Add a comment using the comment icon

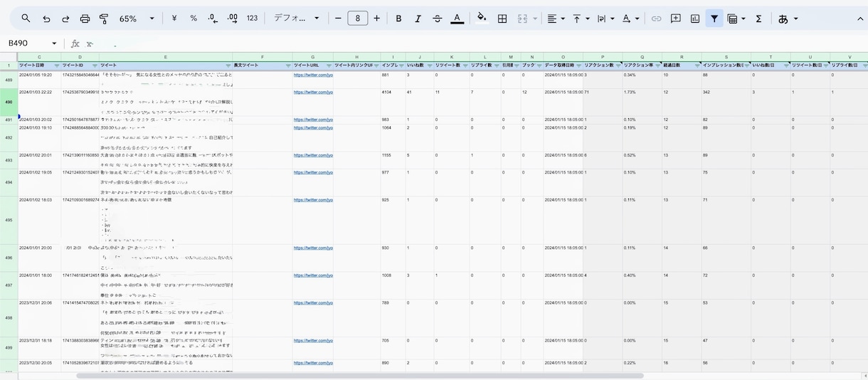(x=676, y=19)
